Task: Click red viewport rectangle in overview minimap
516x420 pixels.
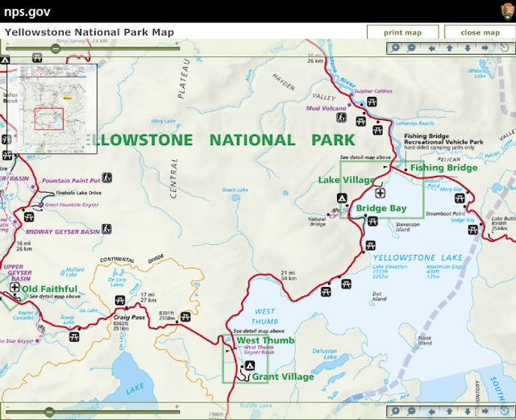Action: [48, 119]
